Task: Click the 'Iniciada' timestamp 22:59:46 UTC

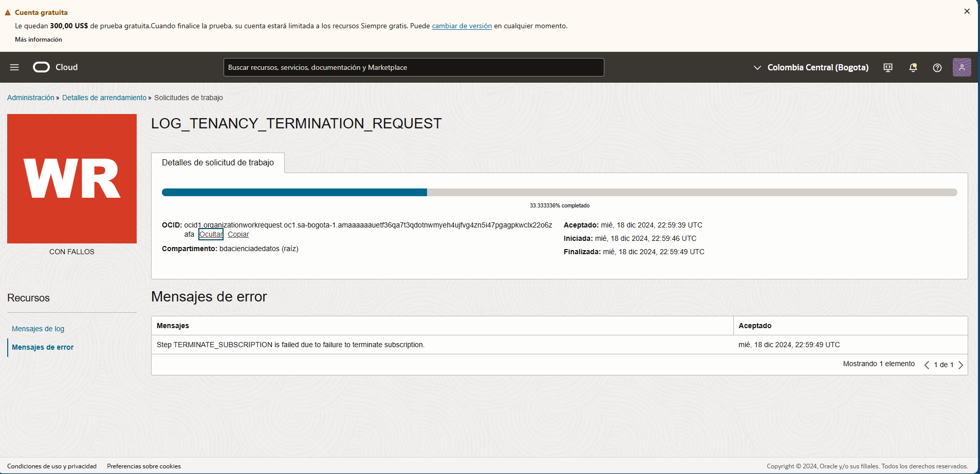Action: [646, 238]
